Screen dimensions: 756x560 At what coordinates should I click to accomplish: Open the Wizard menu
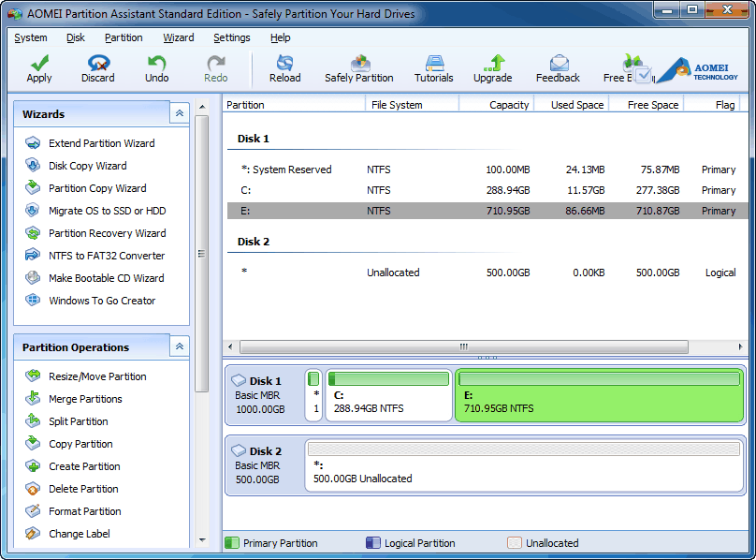[177, 37]
